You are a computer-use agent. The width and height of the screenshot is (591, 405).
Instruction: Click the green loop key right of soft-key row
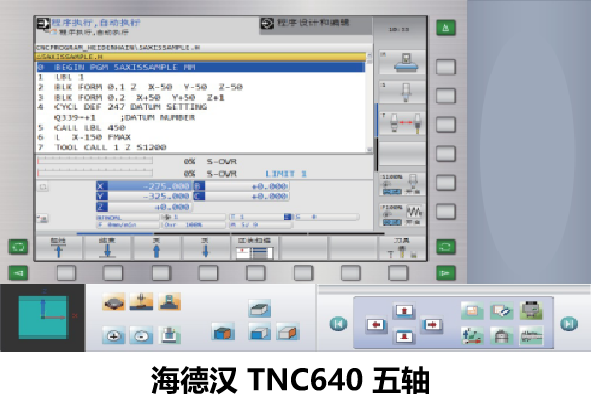click(x=446, y=247)
